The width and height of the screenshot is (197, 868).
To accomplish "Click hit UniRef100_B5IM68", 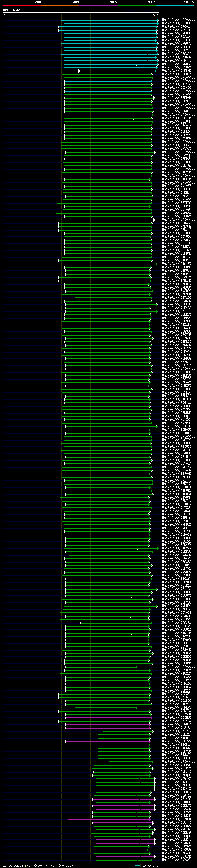I will tap(176, 717).
